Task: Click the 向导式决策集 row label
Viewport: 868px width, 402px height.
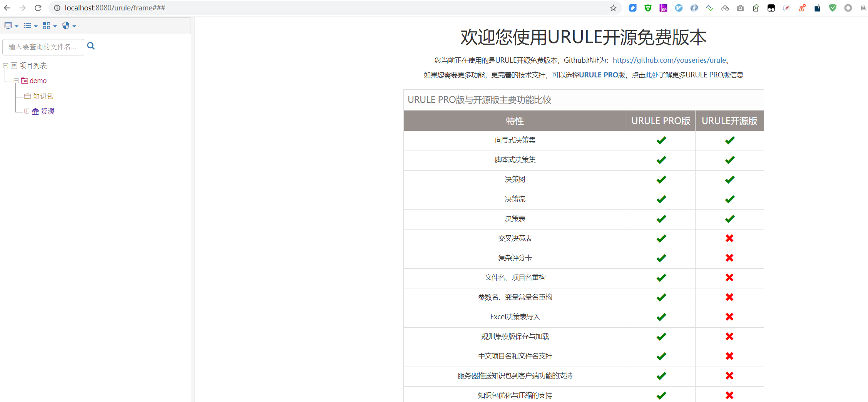Action: coord(515,140)
